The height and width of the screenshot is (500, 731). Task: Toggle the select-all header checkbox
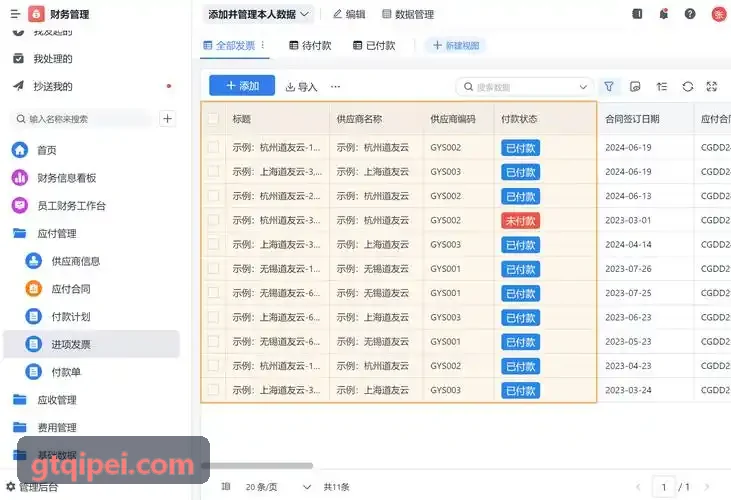[x=213, y=119]
